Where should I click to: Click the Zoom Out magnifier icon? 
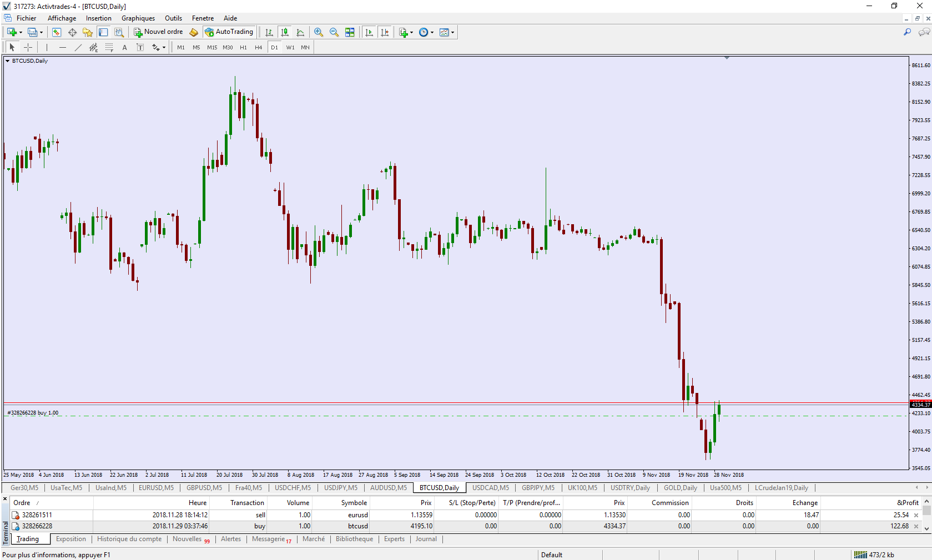pyautogui.click(x=334, y=32)
